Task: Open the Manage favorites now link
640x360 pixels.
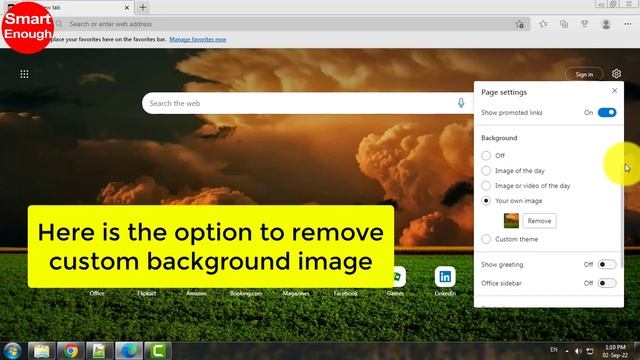Action: point(198,40)
